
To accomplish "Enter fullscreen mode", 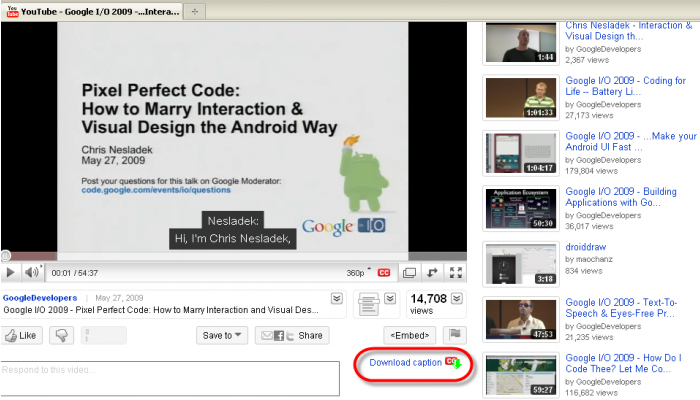I will (456, 272).
